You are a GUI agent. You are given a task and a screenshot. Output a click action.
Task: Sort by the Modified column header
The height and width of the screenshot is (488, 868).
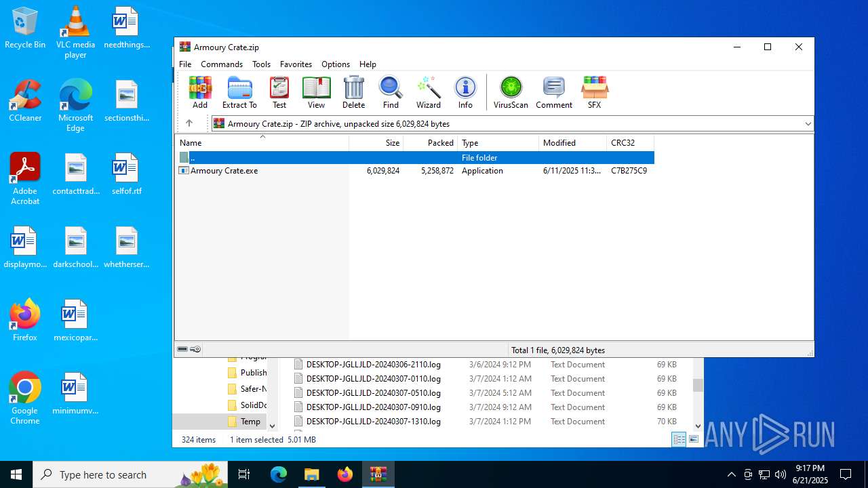573,142
